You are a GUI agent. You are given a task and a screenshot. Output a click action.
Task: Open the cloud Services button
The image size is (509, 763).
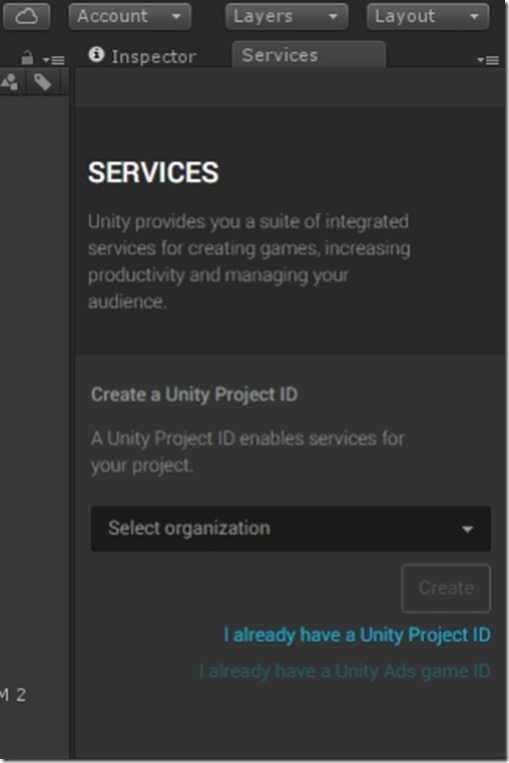[26, 16]
